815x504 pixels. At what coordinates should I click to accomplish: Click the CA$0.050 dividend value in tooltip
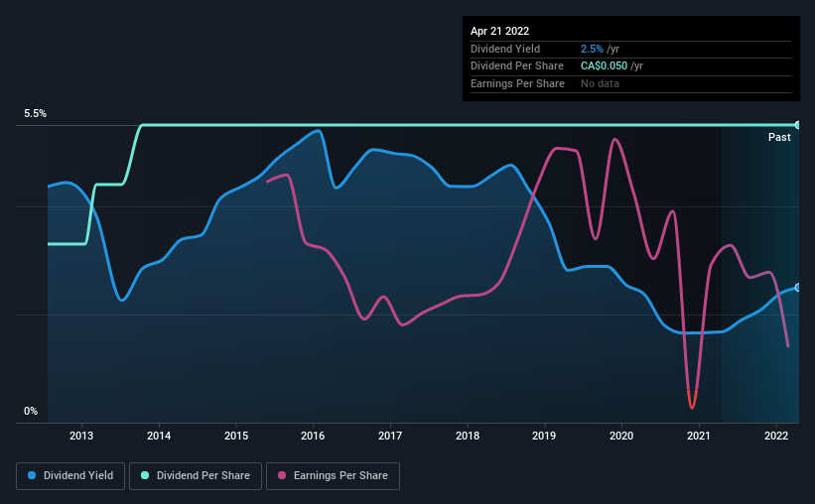pyautogui.click(x=604, y=66)
